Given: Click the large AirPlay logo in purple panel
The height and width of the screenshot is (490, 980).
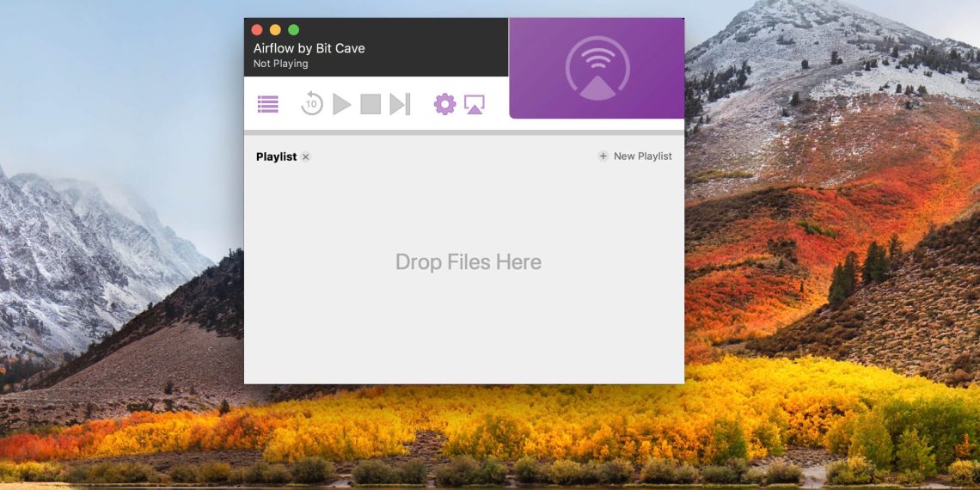Looking at the screenshot, I should coord(597,69).
